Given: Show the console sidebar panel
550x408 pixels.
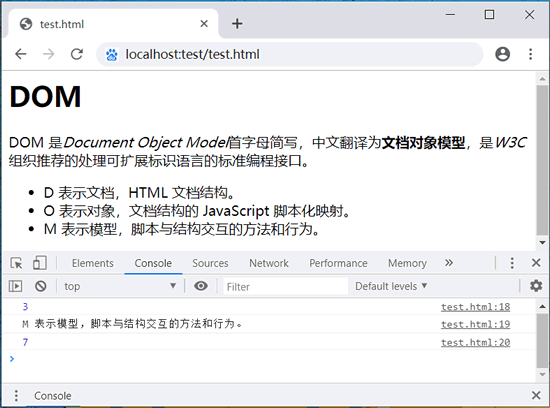Looking at the screenshot, I should click(15, 286).
